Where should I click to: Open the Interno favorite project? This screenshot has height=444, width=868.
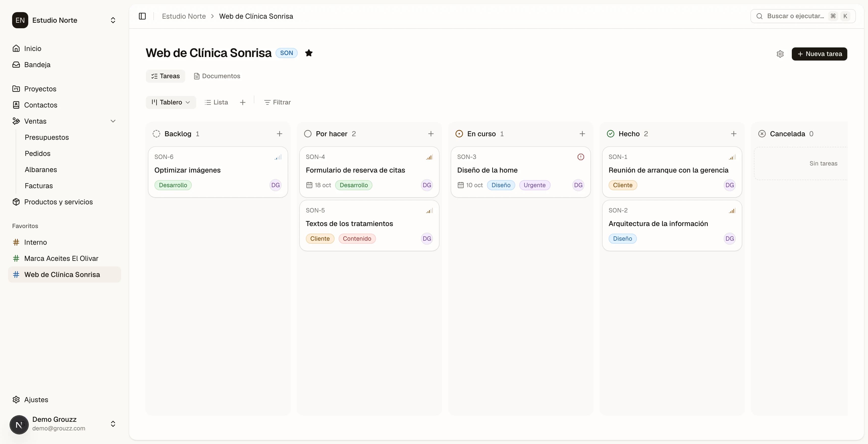64,242
